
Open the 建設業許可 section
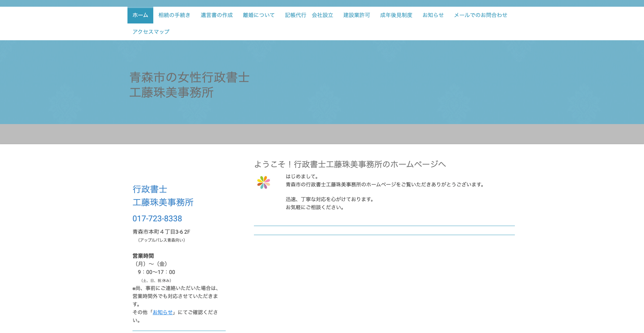(356, 15)
